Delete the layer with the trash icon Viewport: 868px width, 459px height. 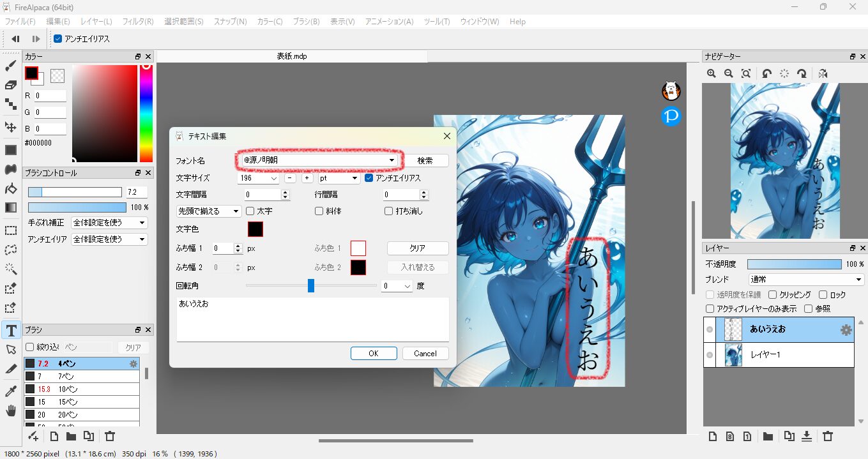pyautogui.click(x=828, y=437)
